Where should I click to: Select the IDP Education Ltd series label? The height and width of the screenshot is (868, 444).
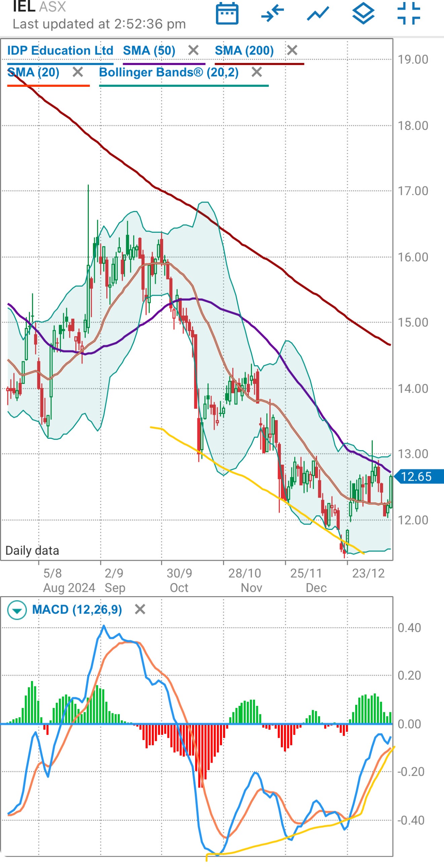pos(60,50)
